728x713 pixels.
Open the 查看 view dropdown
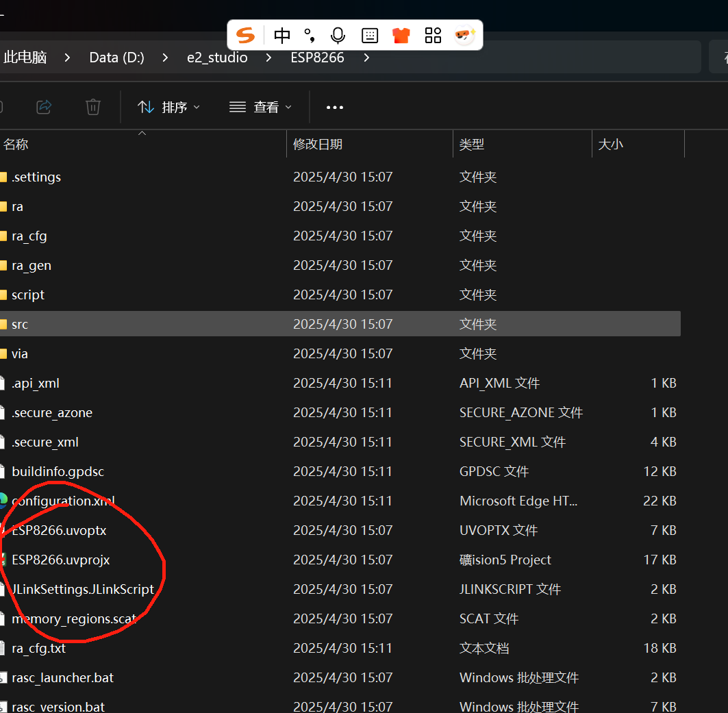(261, 108)
